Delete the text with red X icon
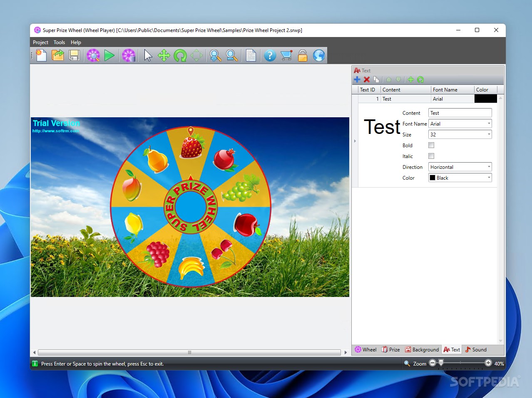Screen dimensions: 532x398 (x=367, y=79)
